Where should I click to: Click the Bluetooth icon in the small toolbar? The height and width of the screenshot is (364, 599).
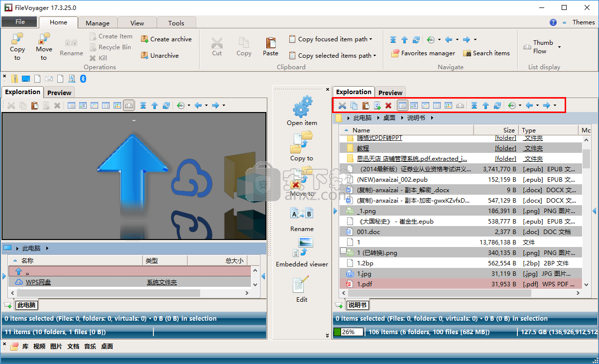point(84,78)
